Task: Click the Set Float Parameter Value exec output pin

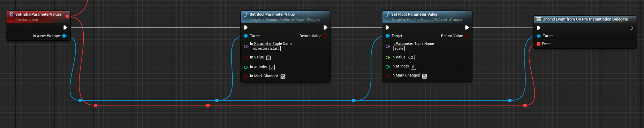Action: (467, 27)
